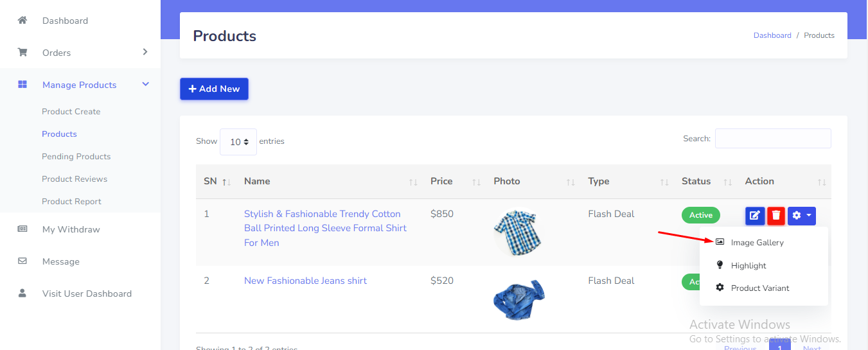Click the blue edit icon for first product

[755, 216]
